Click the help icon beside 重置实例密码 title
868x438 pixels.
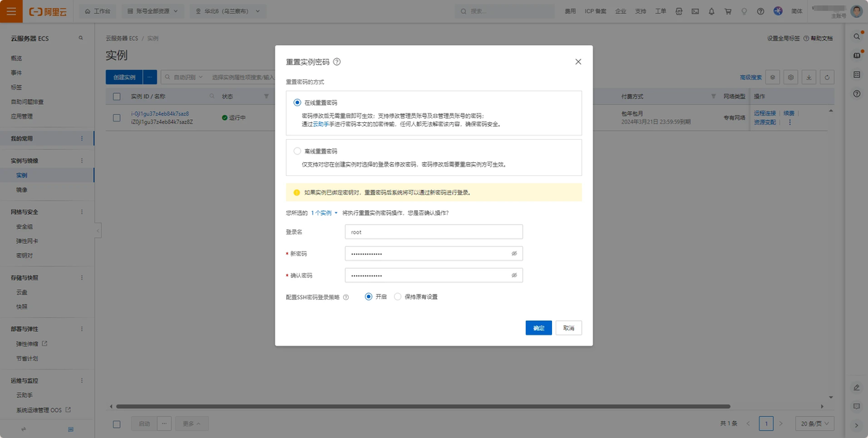click(336, 62)
